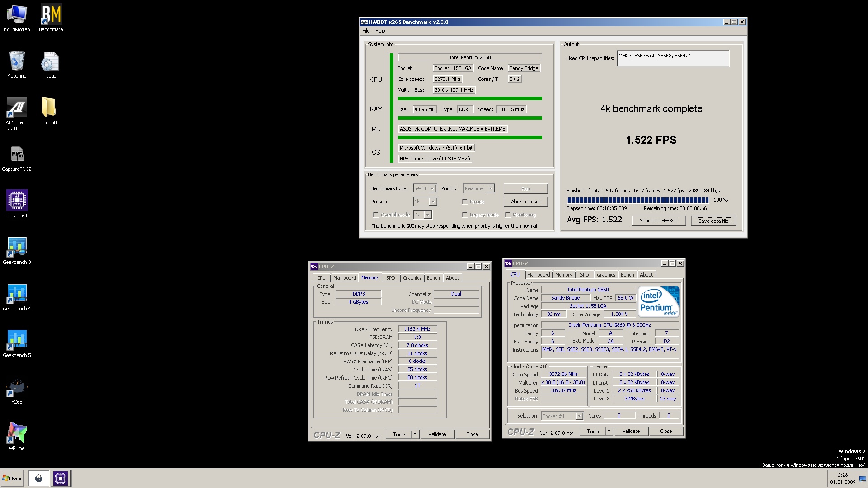
Task: Launch cpuz_x64 desktop icon
Action: (17, 204)
